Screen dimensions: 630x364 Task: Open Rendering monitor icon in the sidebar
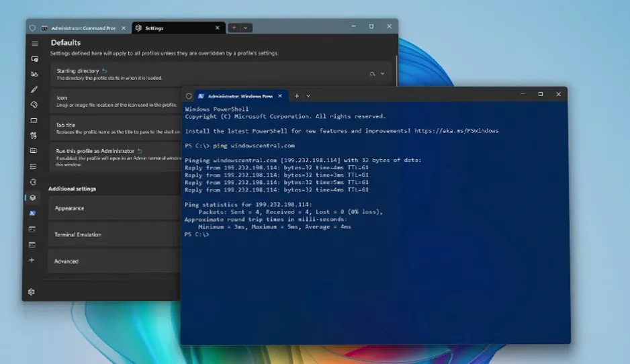click(x=34, y=120)
